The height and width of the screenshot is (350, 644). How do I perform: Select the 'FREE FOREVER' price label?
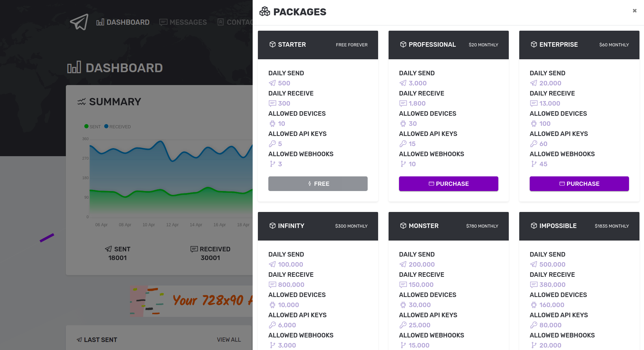click(x=352, y=45)
